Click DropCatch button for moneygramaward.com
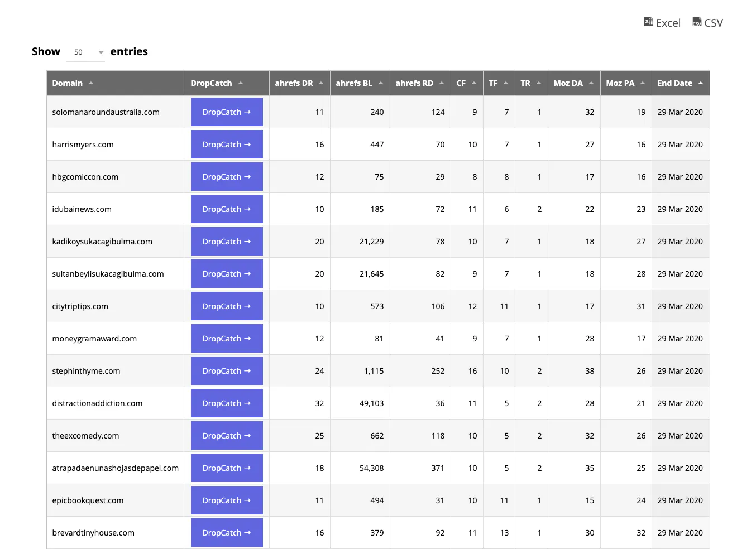756x549 pixels. [x=227, y=339]
